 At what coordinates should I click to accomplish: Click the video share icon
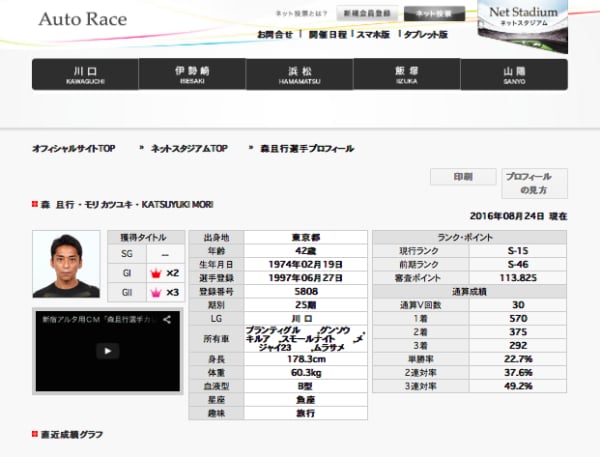click(167, 319)
